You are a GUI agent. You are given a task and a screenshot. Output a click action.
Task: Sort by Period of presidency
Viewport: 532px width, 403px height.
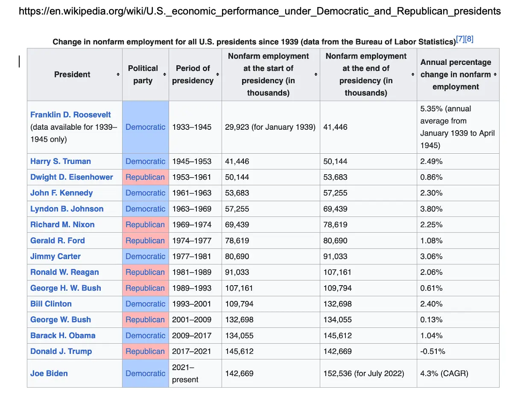click(217, 75)
